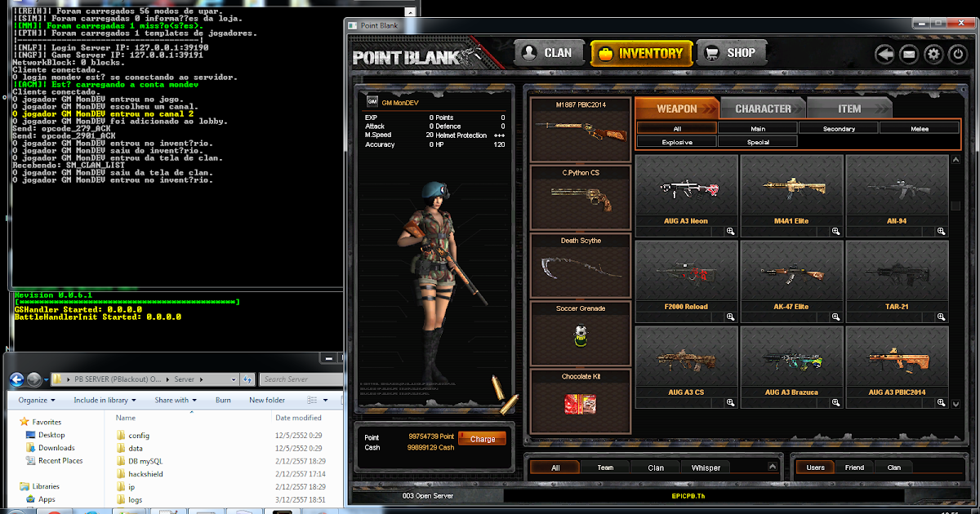Select the Secondary weapon filter
This screenshot has width=980, height=514.
(839, 128)
